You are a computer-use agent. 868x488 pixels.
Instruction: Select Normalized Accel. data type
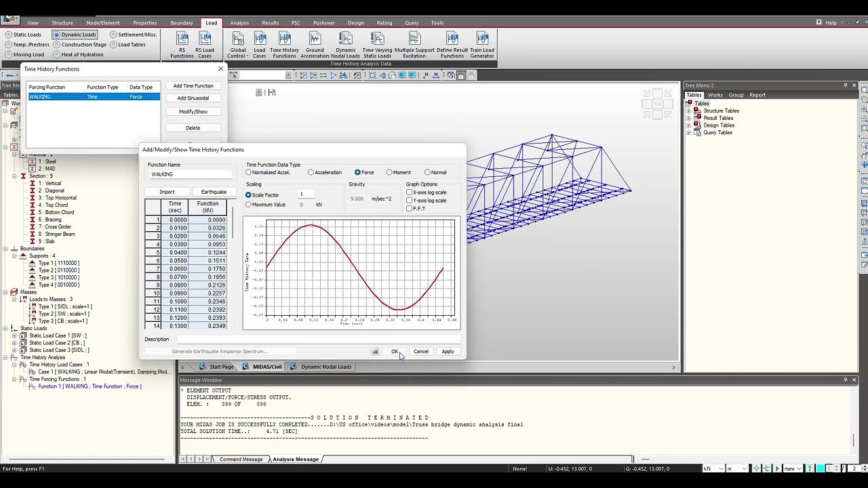[x=249, y=172]
